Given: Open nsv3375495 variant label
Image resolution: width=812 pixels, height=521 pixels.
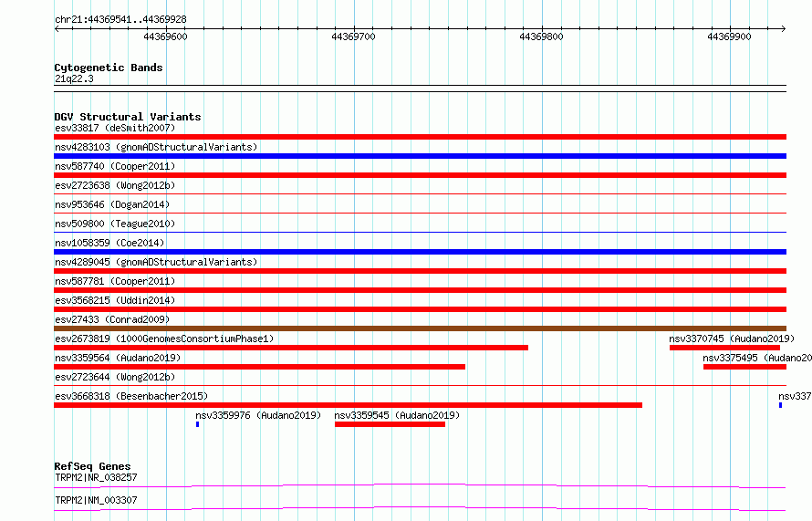Looking at the screenshot, I should [757, 358].
